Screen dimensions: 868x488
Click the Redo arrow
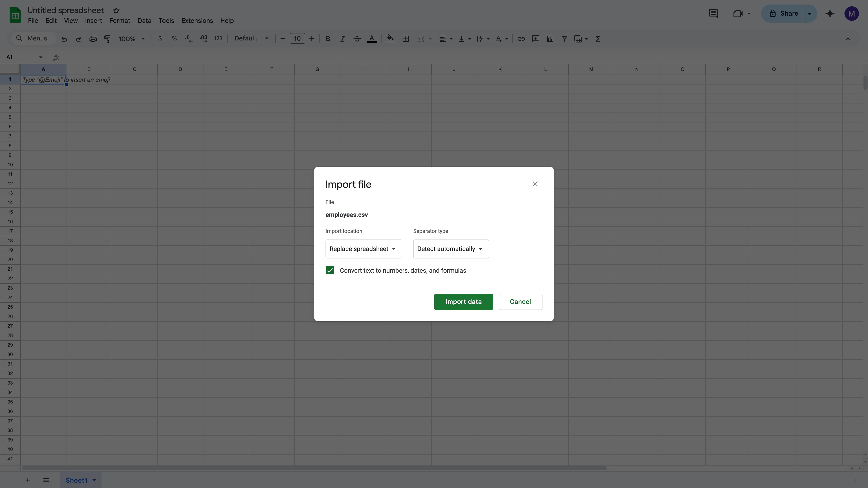click(x=78, y=39)
